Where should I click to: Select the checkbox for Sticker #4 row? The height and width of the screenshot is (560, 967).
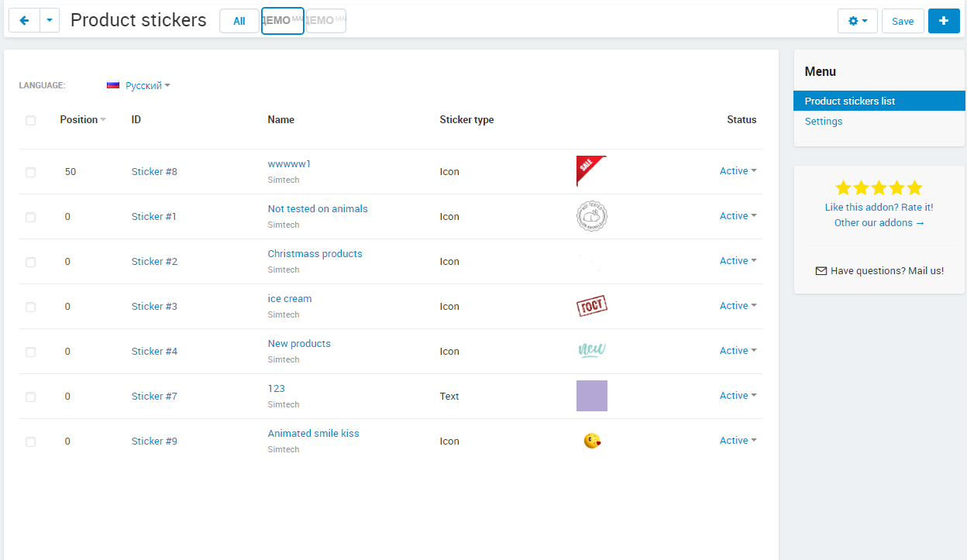30,352
